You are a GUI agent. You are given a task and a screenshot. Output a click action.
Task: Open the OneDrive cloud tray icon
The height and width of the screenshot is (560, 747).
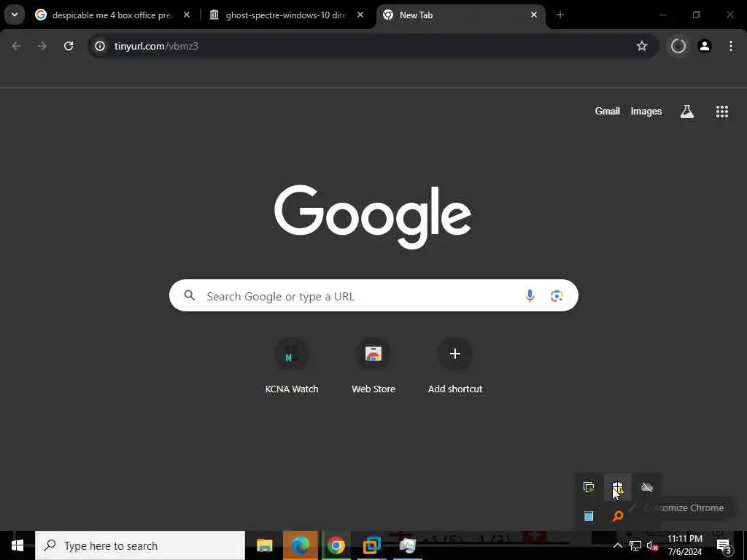[646, 488]
